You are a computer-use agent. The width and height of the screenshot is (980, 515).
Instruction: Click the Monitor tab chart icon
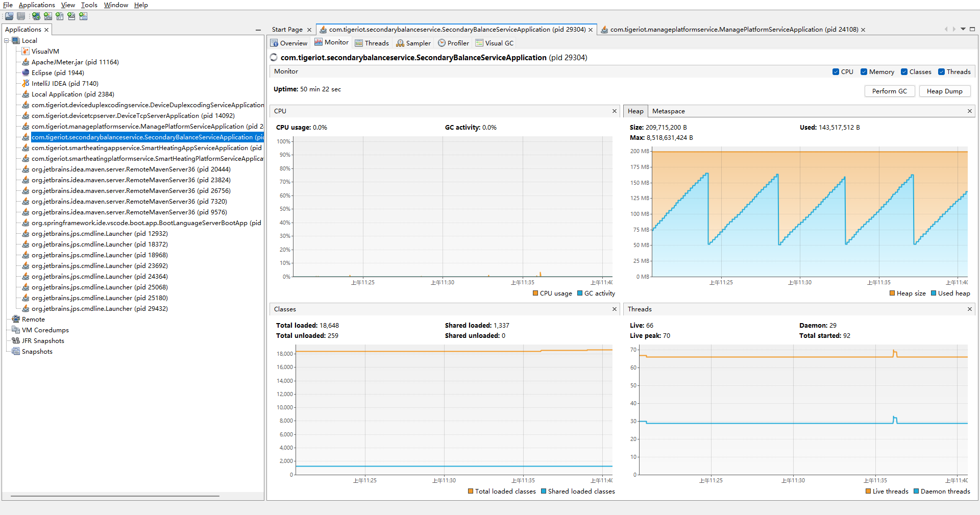tap(318, 42)
